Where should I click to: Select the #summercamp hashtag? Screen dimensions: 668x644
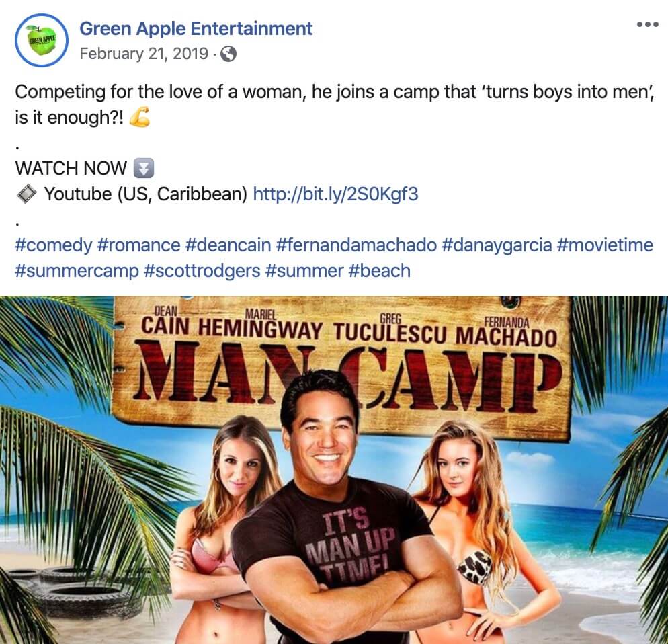pos(77,271)
